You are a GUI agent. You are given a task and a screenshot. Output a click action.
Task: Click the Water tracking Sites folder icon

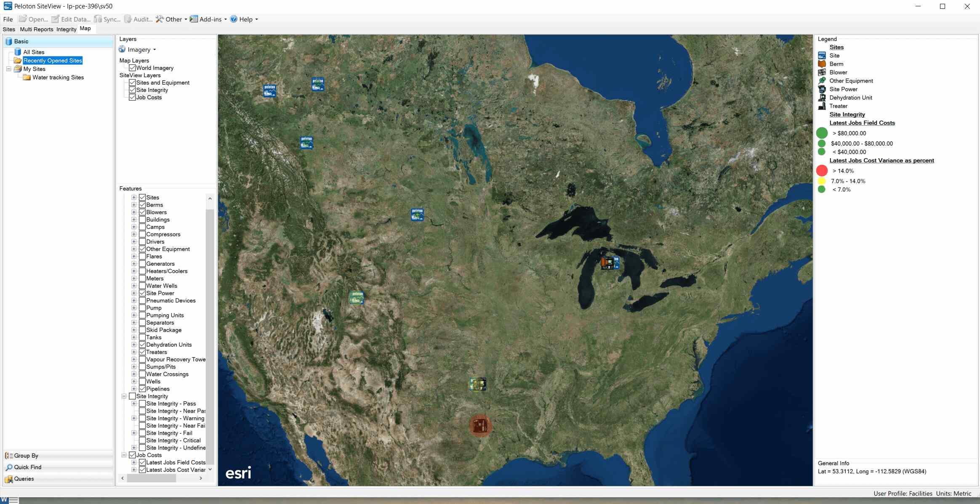click(27, 77)
